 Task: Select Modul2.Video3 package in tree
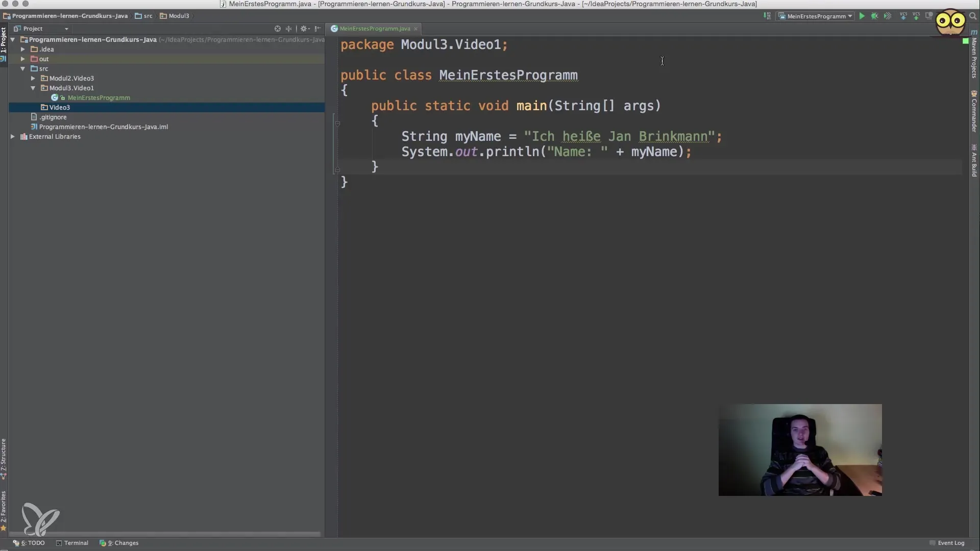tap(71, 79)
